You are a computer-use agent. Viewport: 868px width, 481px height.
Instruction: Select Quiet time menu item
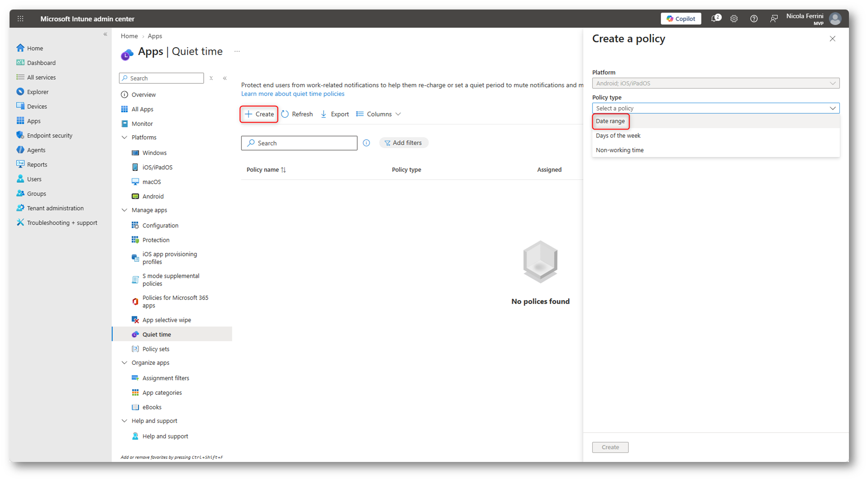tap(172, 334)
